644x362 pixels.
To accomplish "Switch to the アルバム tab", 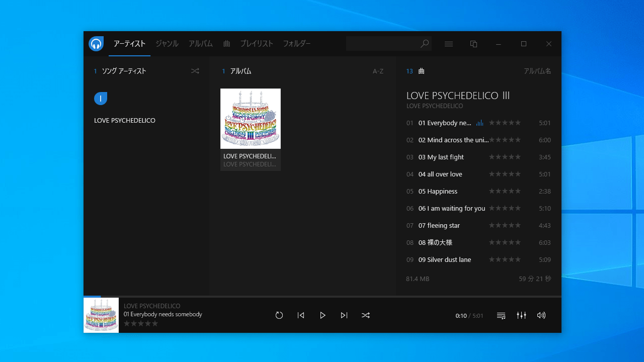I will click(201, 44).
